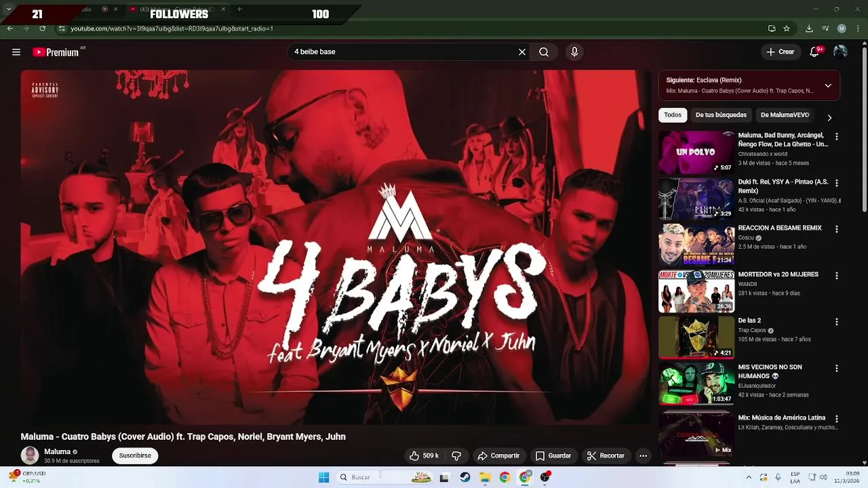868x488 pixels.
Task: Clip the video with Recortar
Action: (x=606, y=455)
